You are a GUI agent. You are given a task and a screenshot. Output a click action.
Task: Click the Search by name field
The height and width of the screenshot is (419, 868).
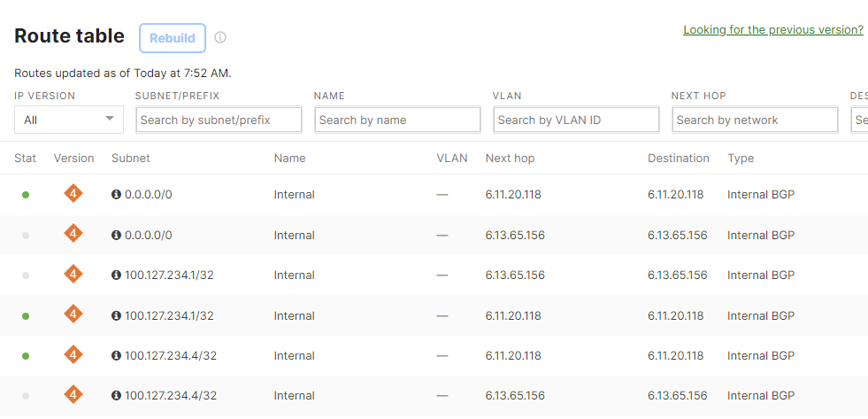tap(397, 120)
